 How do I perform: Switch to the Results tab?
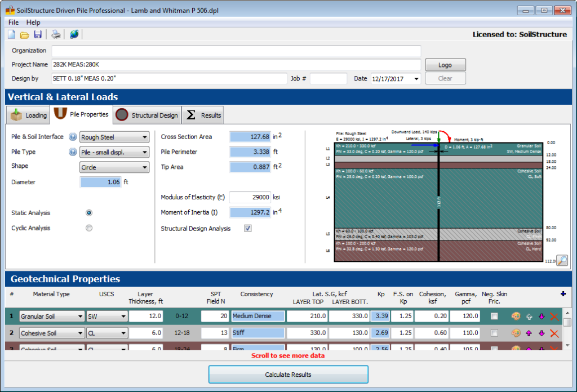[x=203, y=115]
